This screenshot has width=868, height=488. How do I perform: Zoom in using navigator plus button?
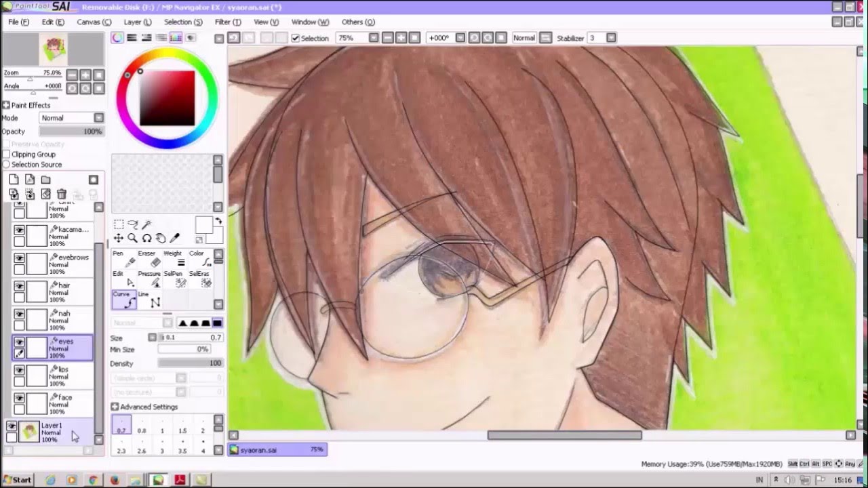[x=85, y=75]
